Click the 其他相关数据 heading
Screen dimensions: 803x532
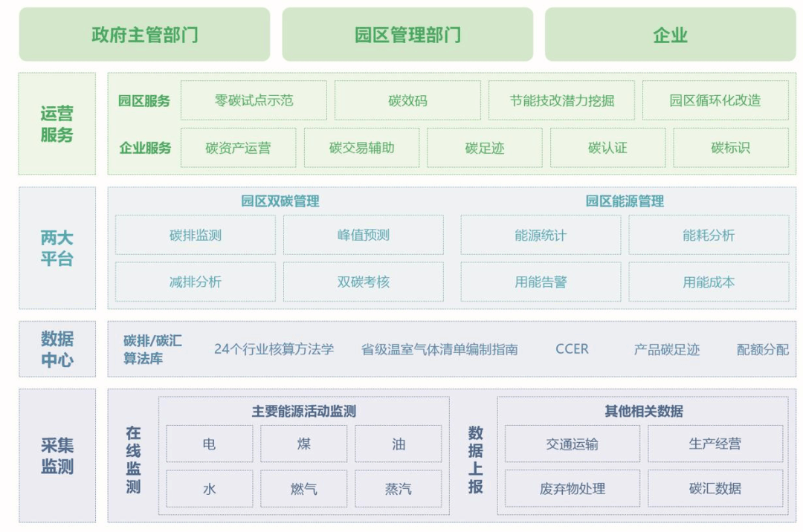click(x=644, y=411)
